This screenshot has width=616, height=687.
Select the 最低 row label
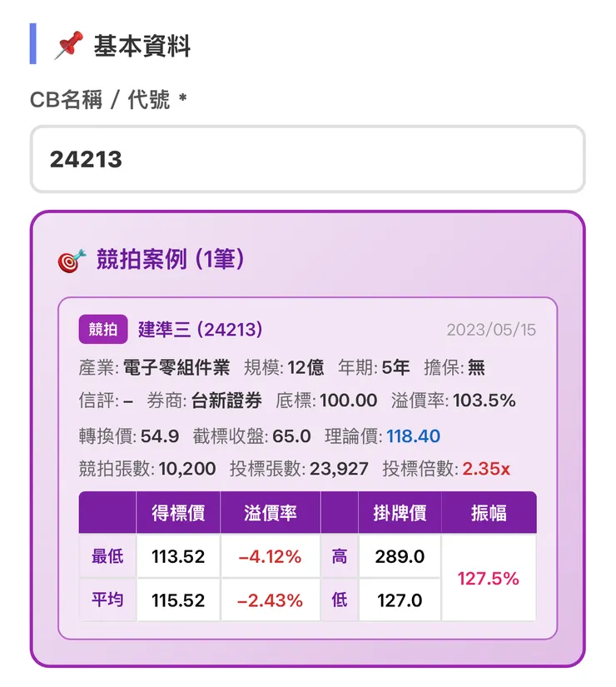pos(107,555)
